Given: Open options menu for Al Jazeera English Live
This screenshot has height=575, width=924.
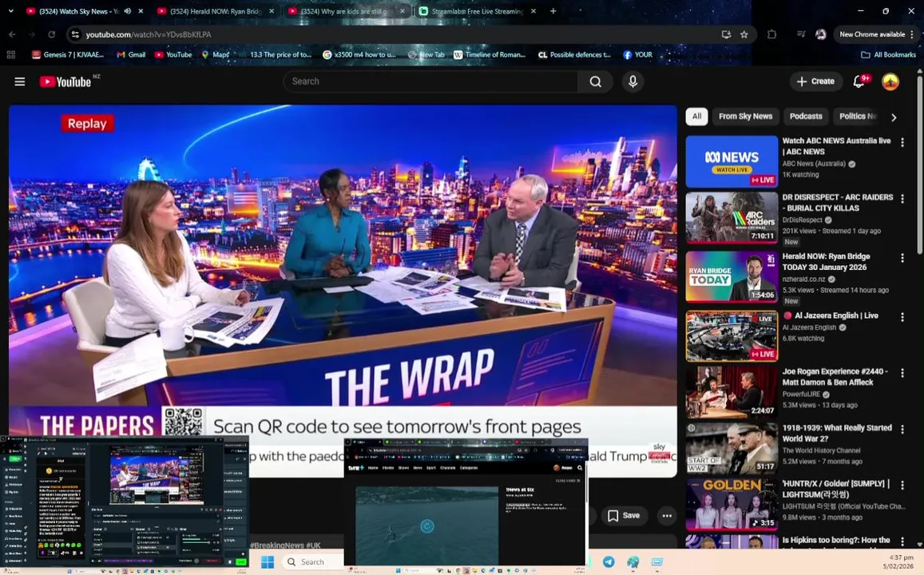Looking at the screenshot, I should 902,317.
